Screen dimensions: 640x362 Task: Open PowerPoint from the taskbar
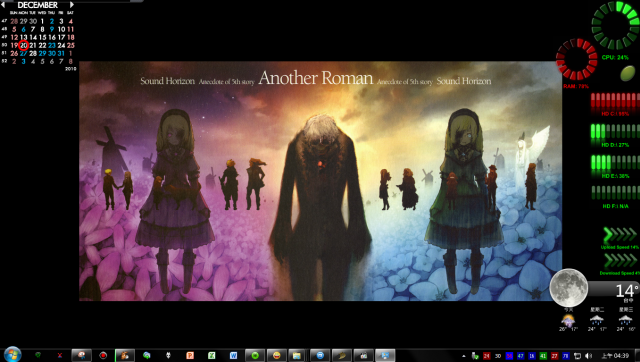(x=190, y=355)
